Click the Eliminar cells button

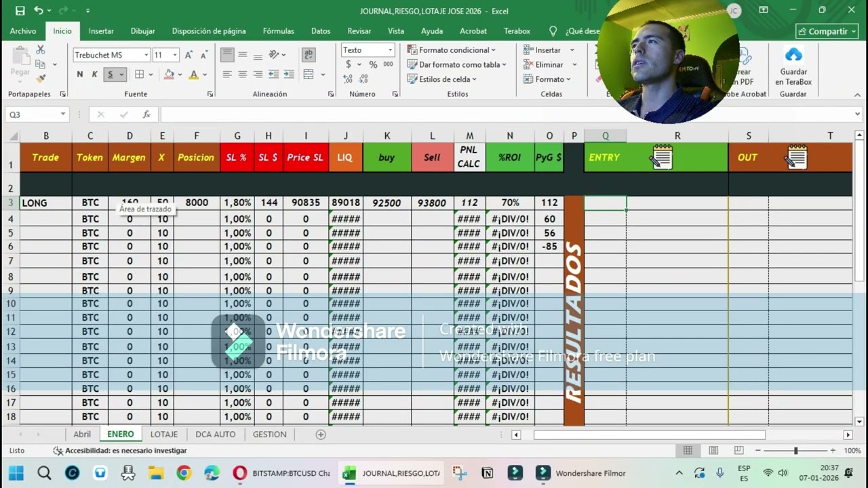click(543, 64)
